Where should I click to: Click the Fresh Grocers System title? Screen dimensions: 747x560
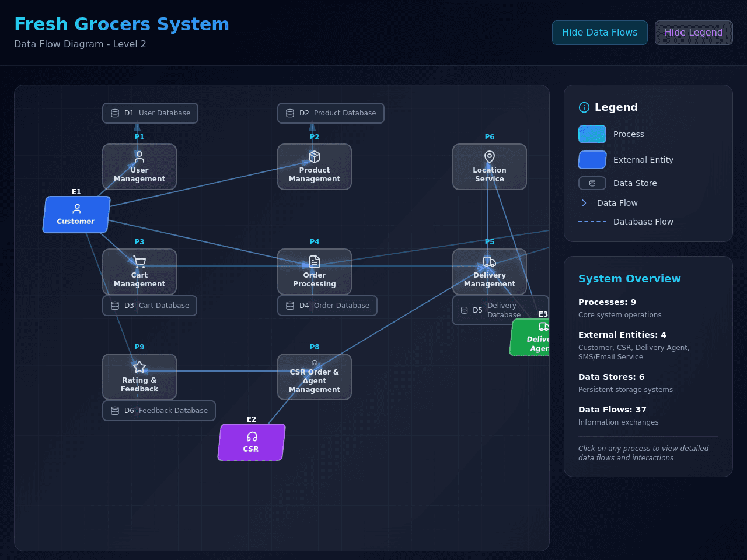coord(121,24)
